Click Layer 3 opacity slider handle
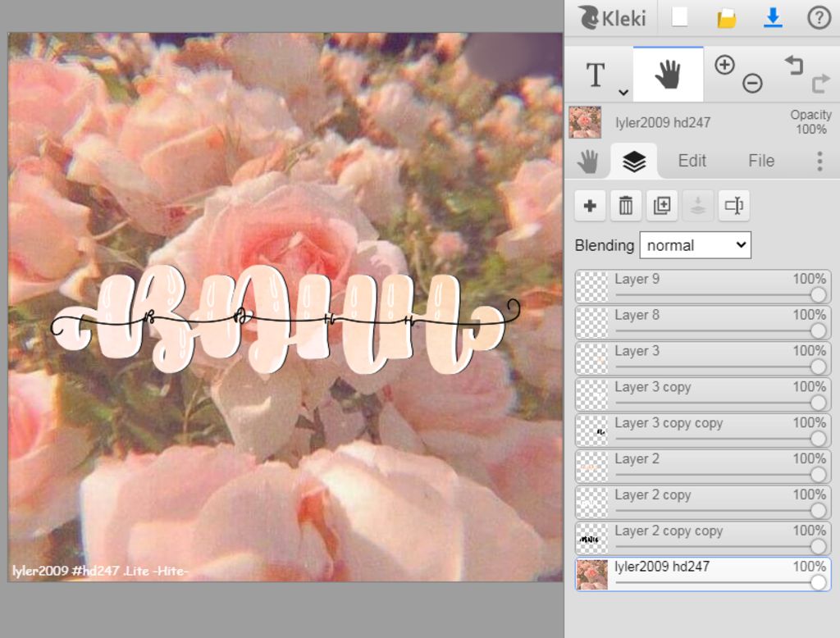The image size is (840, 638). [x=818, y=367]
